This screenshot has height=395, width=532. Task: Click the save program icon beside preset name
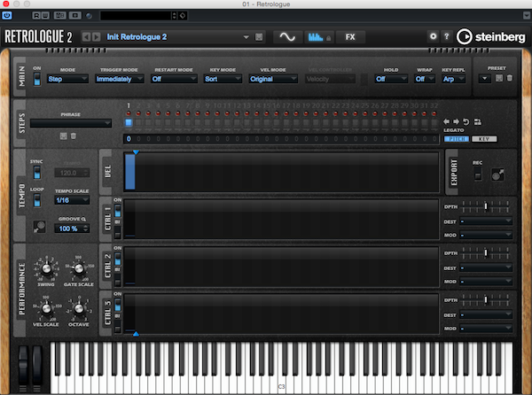tap(259, 36)
